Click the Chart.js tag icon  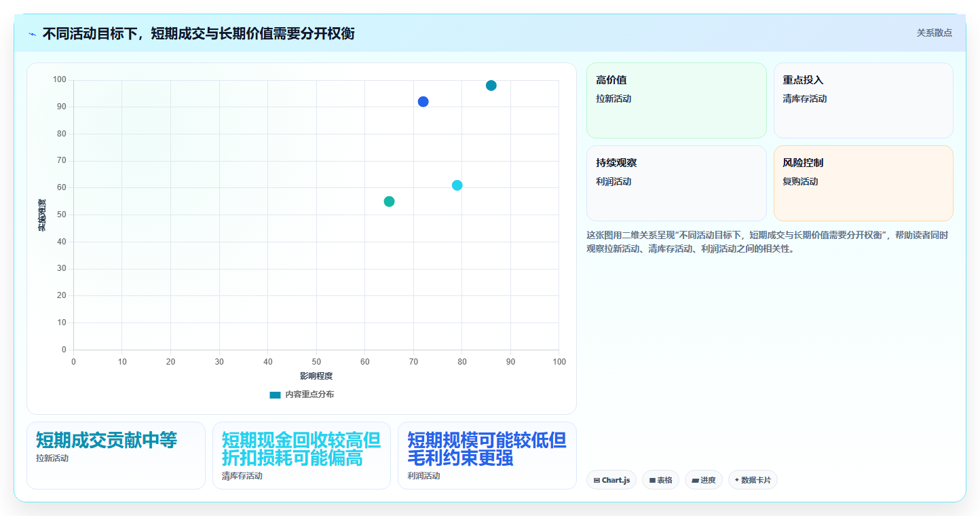click(597, 480)
